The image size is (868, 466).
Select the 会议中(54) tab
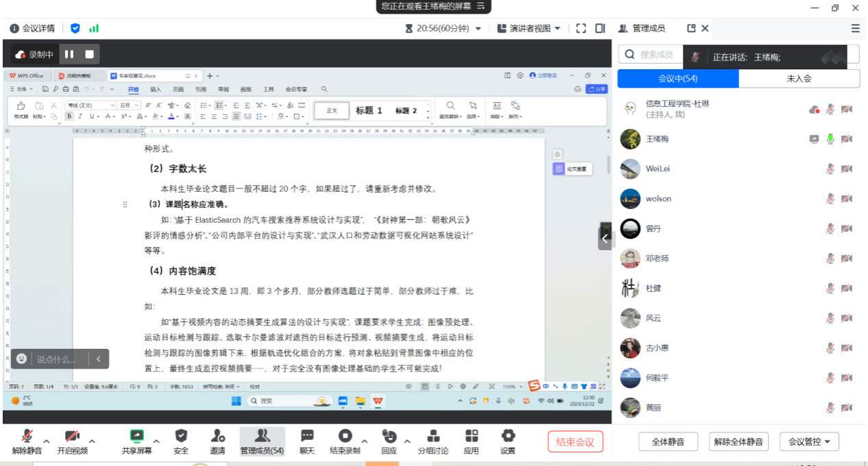click(677, 79)
